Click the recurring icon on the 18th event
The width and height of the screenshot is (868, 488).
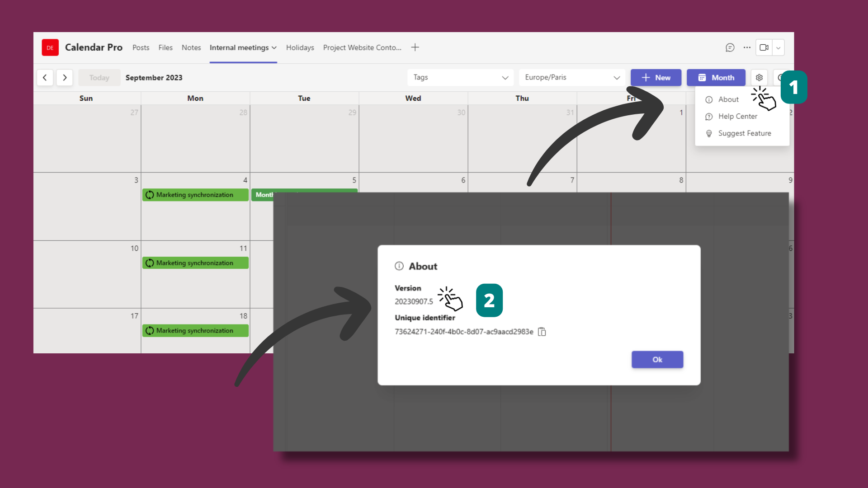[x=150, y=331]
